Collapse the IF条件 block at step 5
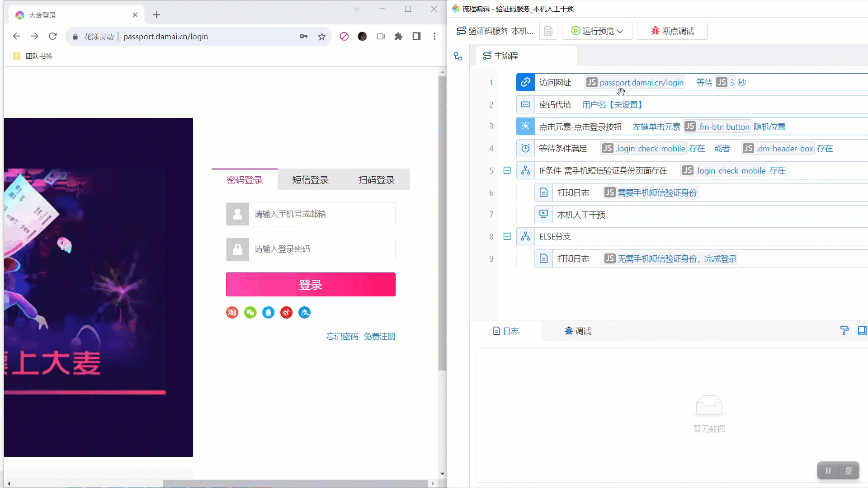This screenshot has width=868, height=488. tap(507, 171)
